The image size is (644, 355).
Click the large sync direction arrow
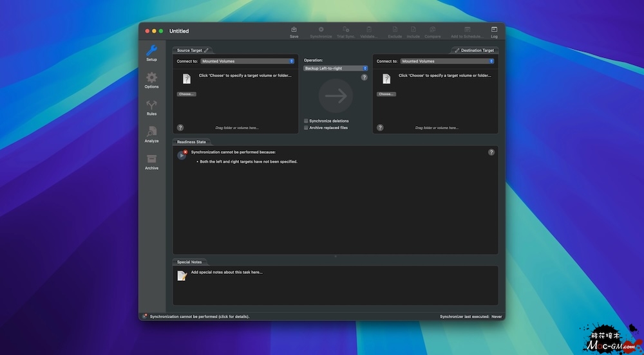(x=336, y=96)
